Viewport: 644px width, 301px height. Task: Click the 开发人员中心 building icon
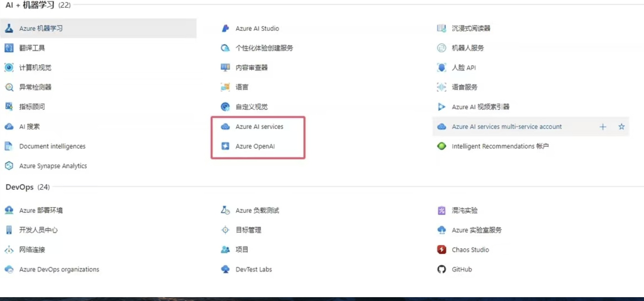coord(9,230)
